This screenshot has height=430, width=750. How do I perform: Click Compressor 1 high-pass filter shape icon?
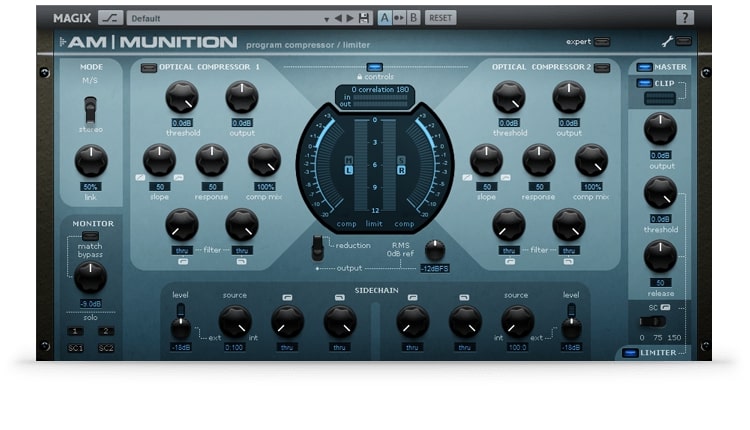[x=183, y=262]
